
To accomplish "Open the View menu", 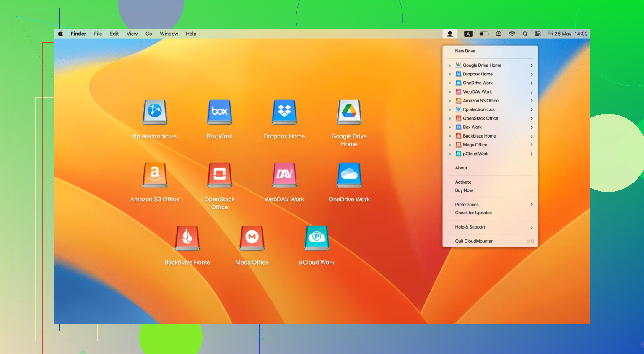I will pos(132,34).
